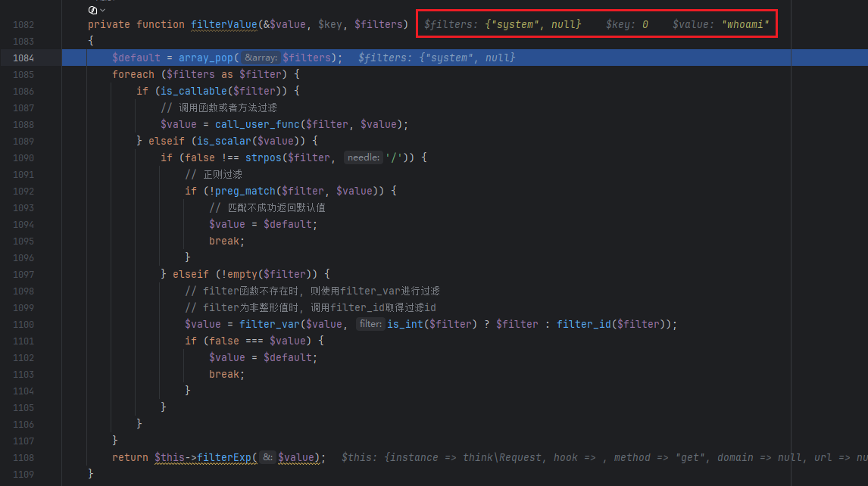This screenshot has height=486, width=868.
Task: Click line number 1097 in the gutter
Action: point(23,275)
